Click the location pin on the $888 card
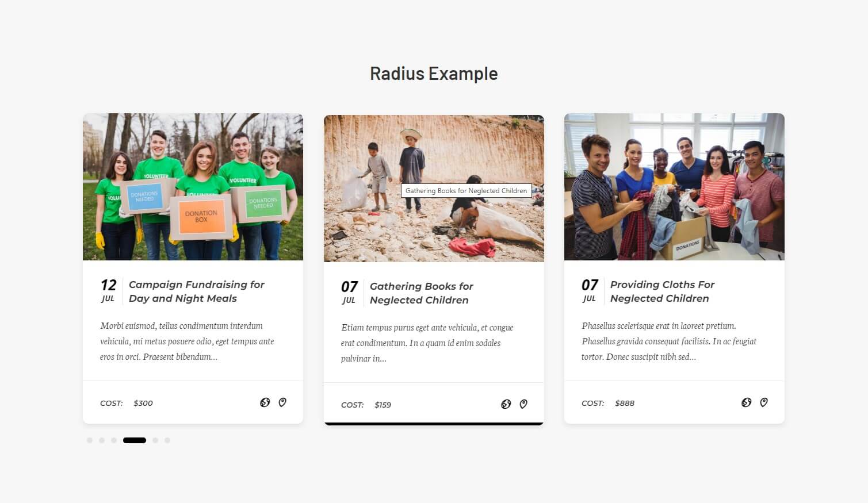The image size is (868, 503). click(764, 402)
